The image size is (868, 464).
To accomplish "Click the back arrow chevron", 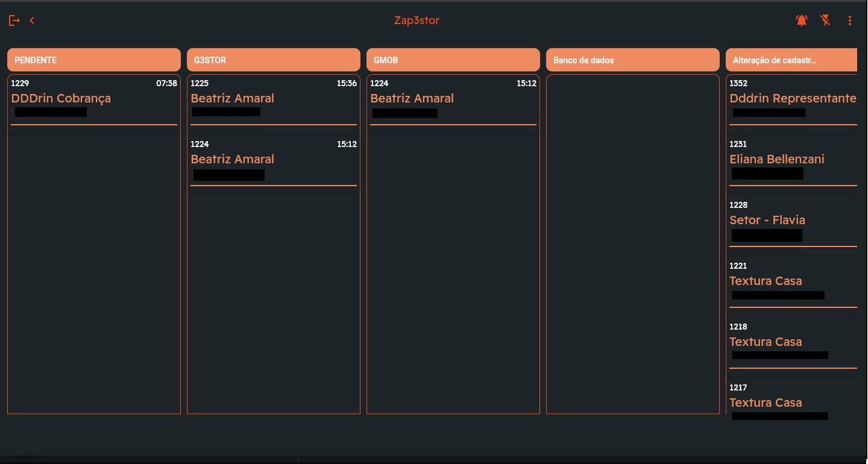I will click(32, 21).
